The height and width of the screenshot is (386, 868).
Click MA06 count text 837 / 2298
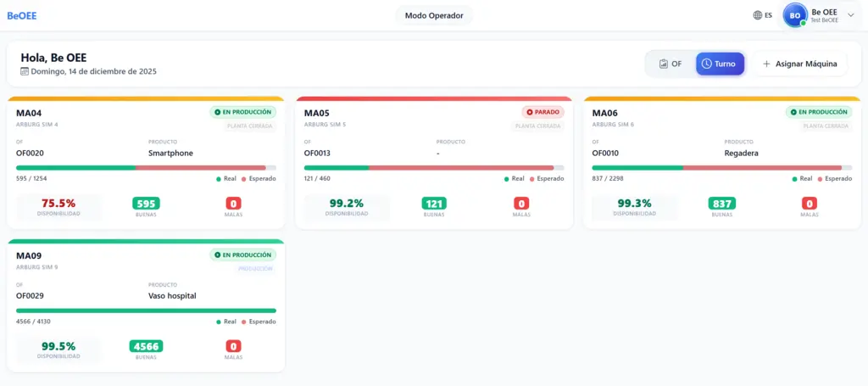608,178
